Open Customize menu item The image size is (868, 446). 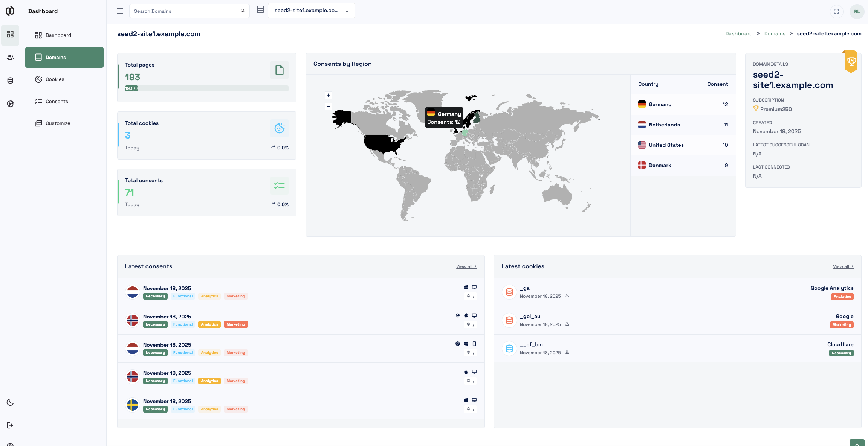64,123
